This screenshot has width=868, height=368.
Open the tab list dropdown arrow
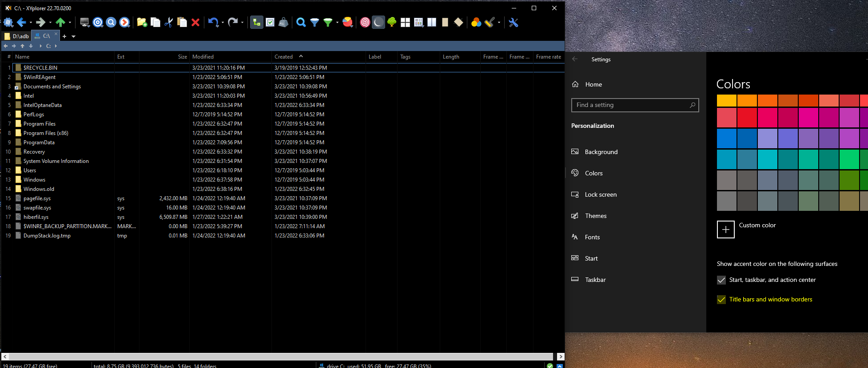[74, 36]
